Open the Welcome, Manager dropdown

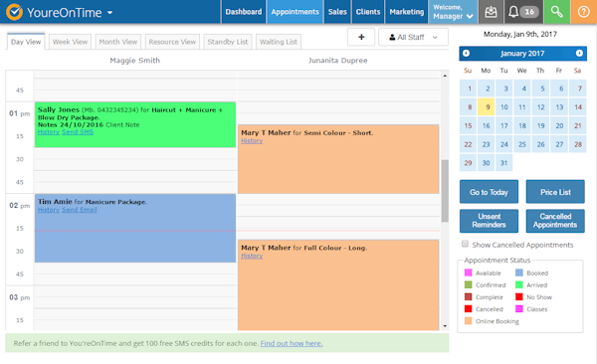pyautogui.click(x=453, y=12)
